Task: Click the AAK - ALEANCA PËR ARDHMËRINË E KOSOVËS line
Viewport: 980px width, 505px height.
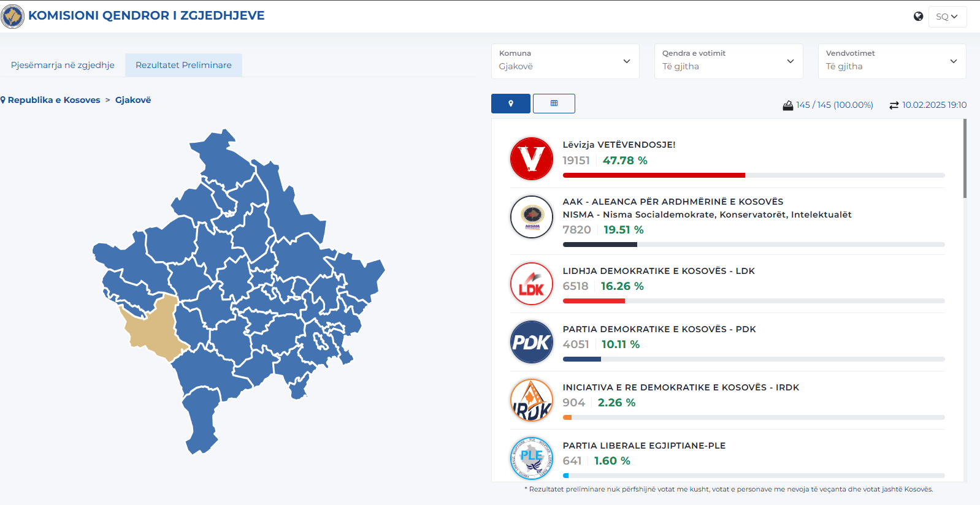Action: click(x=673, y=202)
